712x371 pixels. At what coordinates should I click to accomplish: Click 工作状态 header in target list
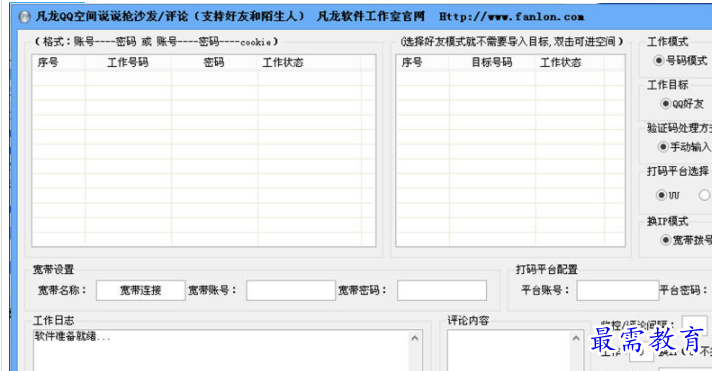570,63
